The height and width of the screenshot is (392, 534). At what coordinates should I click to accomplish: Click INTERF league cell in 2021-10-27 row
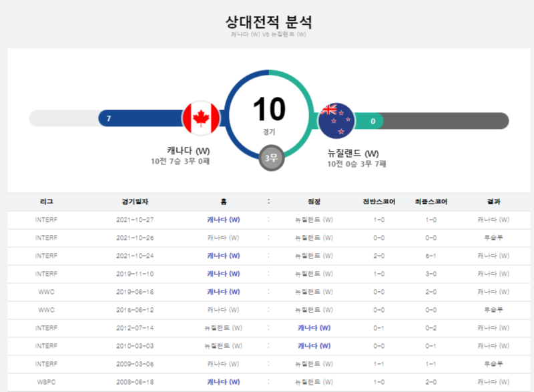coord(46,220)
